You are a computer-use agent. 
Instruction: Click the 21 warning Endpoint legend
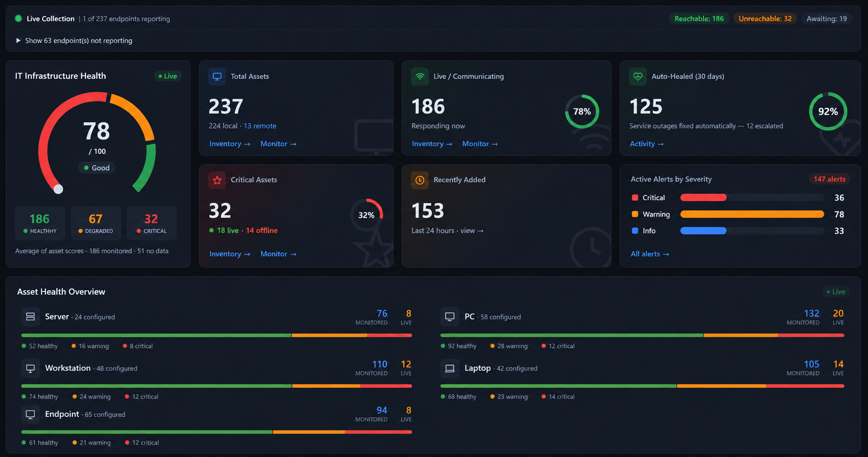[x=91, y=443]
